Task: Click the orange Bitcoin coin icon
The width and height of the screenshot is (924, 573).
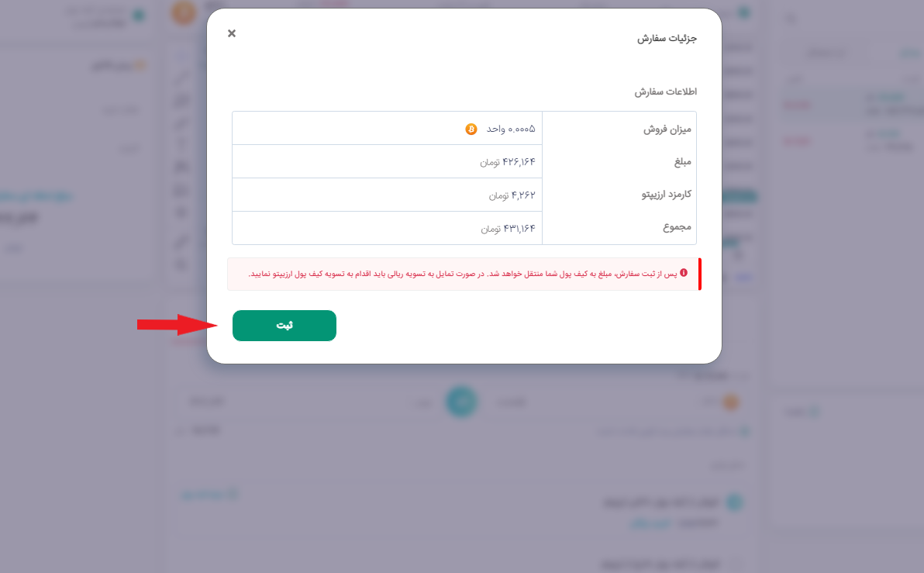Action: tap(471, 129)
